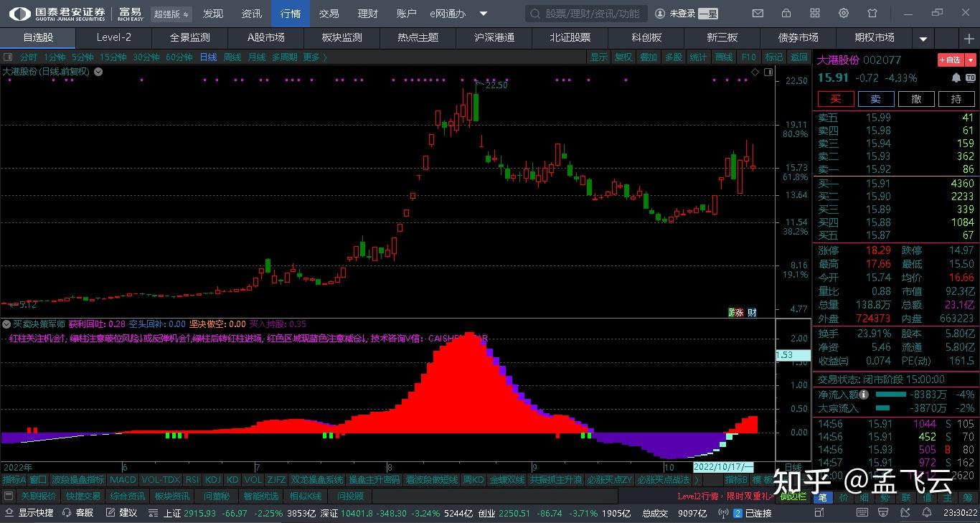Screen dimensions: 980x523
Task: Click the magnifier in the stock search box
Action: [535, 14]
